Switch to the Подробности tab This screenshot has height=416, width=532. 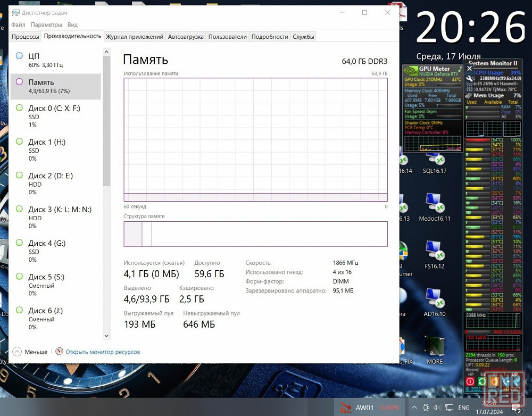[270, 37]
